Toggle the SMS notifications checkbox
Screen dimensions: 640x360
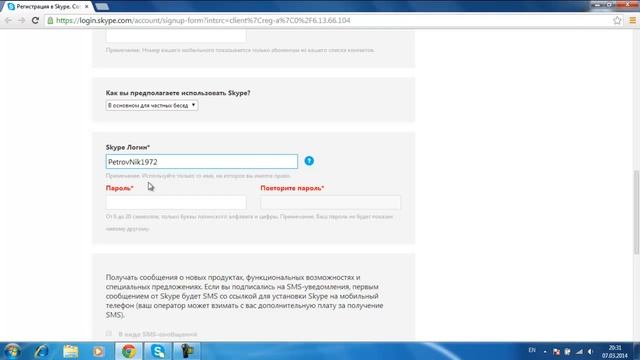pos(109,333)
